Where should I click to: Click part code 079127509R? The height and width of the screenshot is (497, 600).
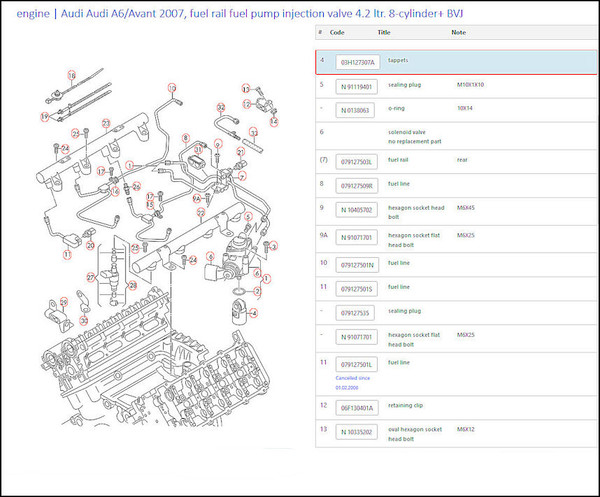357,185
